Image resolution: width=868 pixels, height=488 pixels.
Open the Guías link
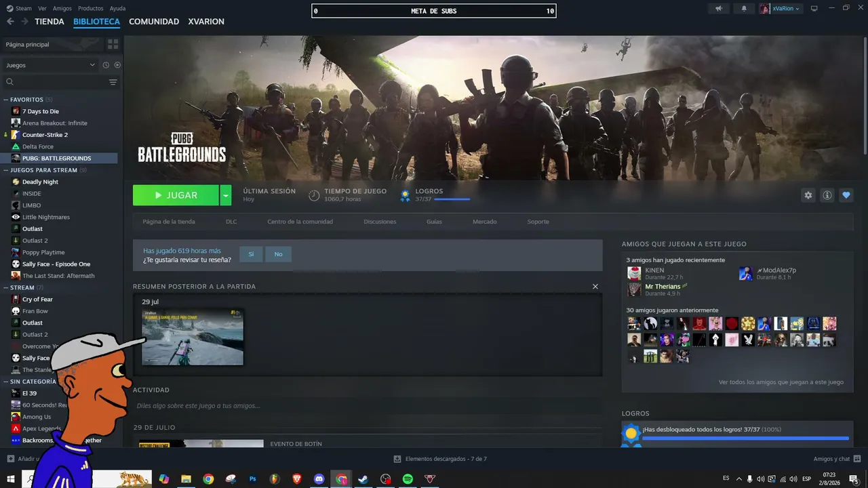434,222
